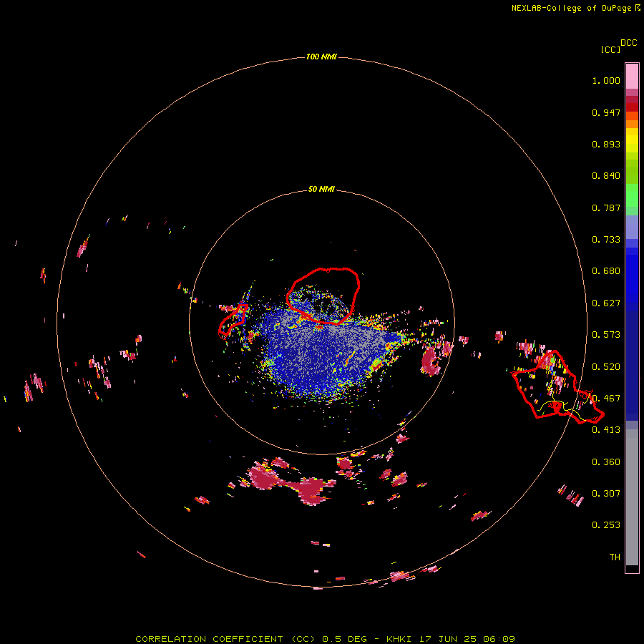Click the 0.840 color scale value
The height and width of the screenshot is (644, 644).
point(606,176)
